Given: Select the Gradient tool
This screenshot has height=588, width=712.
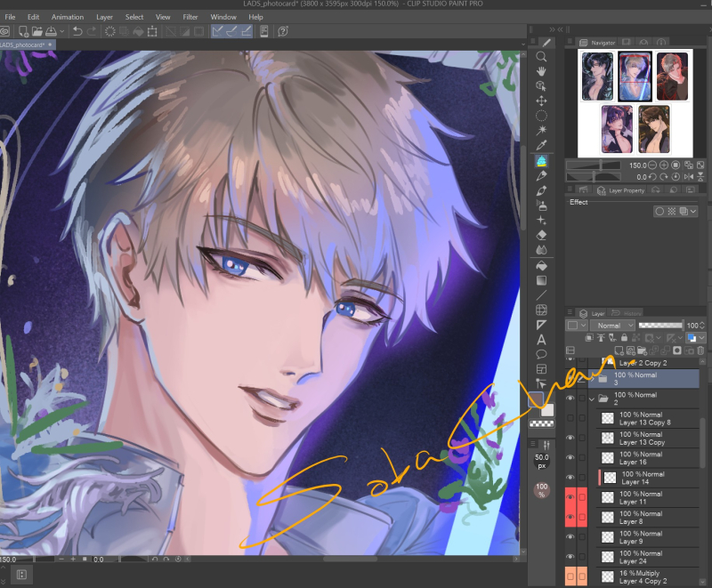Looking at the screenshot, I should pyautogui.click(x=541, y=280).
